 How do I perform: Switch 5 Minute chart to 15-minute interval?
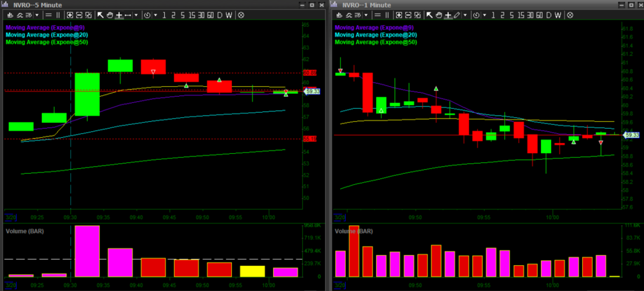(x=191, y=14)
